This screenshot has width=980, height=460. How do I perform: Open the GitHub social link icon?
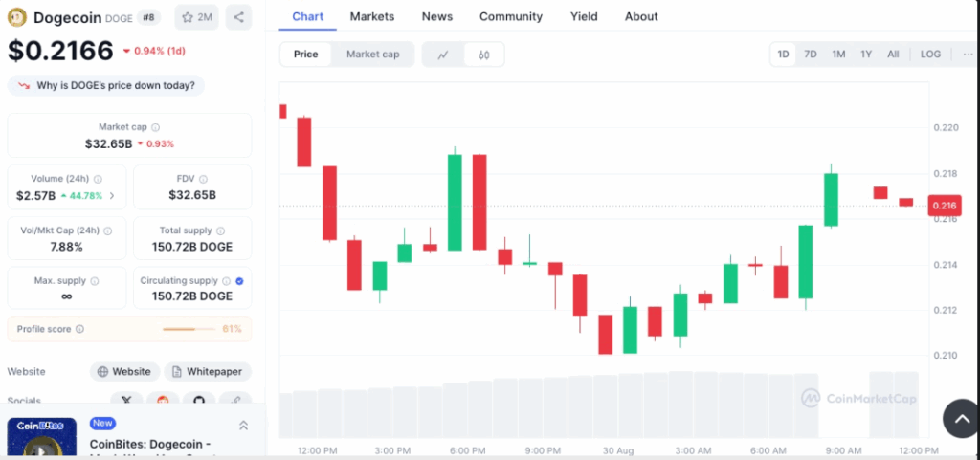point(199,400)
